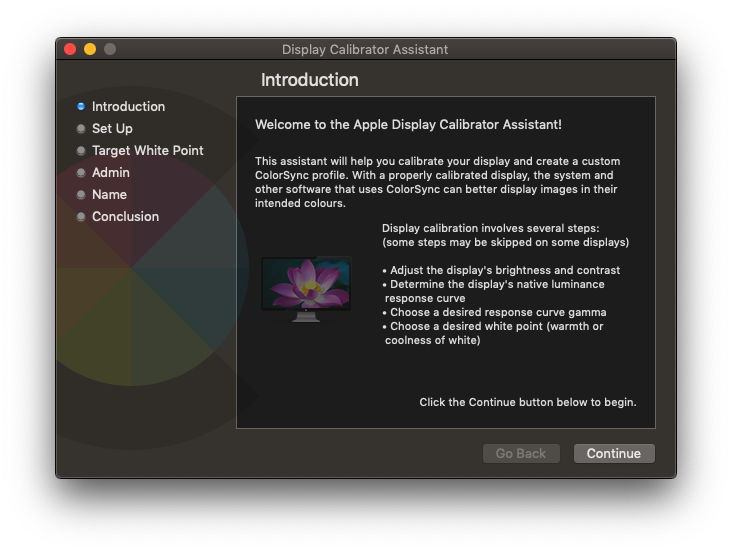Click the grey bullet beside Target White Point
This screenshot has height=552, width=732.
[x=81, y=150]
